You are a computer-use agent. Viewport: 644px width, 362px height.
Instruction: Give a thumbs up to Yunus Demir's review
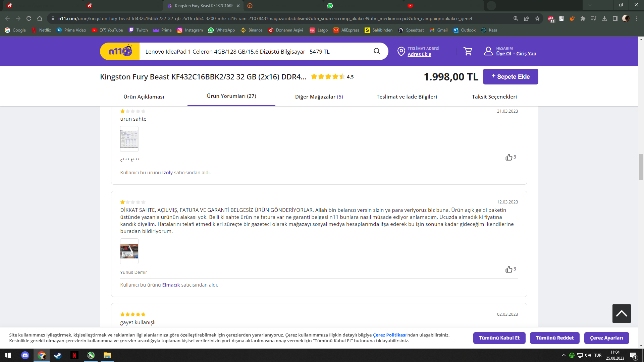[x=509, y=269]
